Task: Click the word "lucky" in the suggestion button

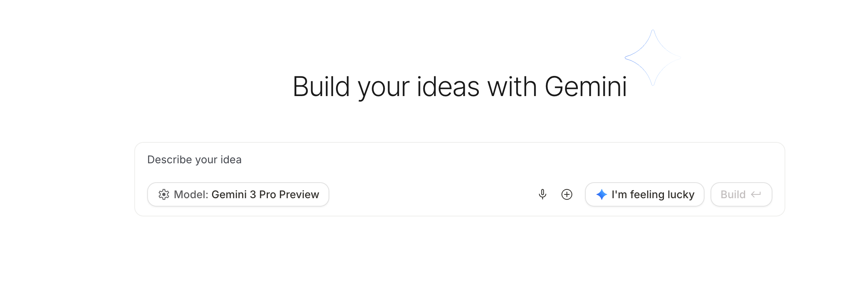Action: 681,194
